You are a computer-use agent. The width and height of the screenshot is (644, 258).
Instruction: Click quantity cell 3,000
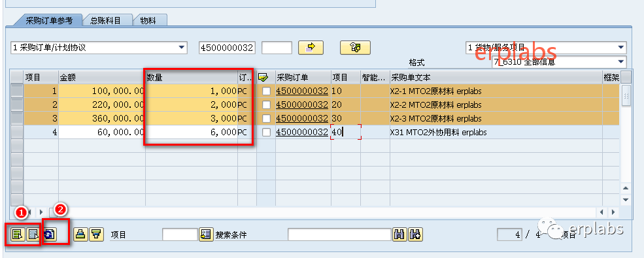192,118
